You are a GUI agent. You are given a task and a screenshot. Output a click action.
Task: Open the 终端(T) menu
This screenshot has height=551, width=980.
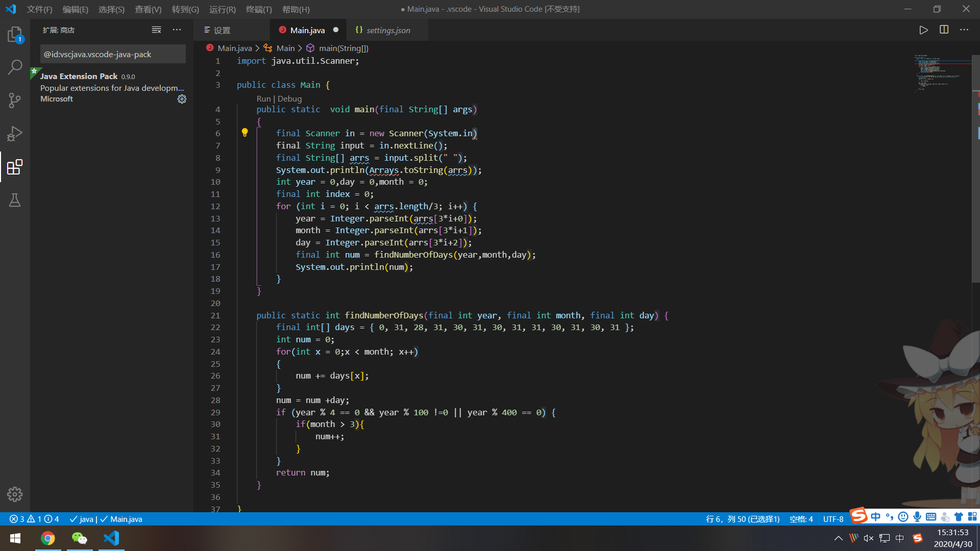259,9
